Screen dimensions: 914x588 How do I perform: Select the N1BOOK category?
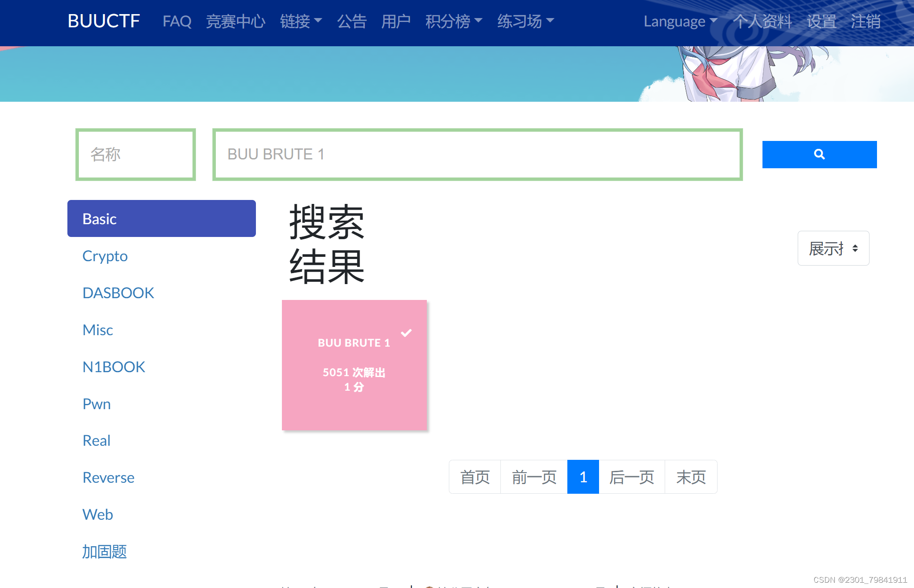point(114,366)
